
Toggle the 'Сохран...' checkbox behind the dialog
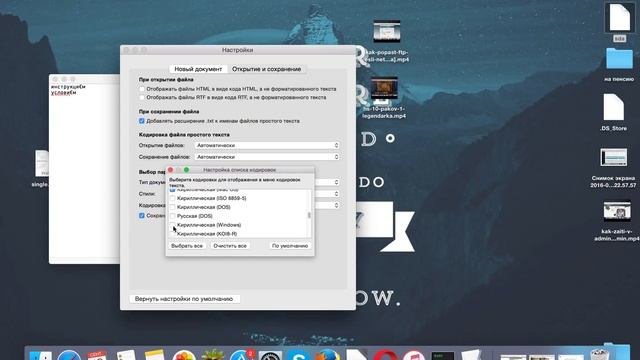142,216
